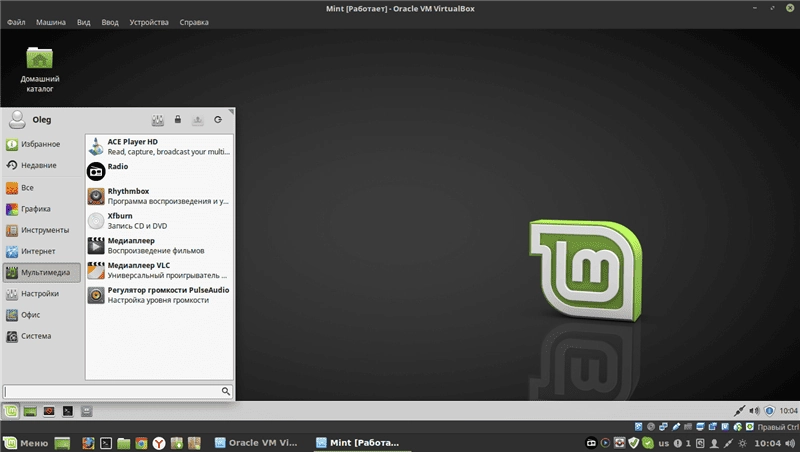The width and height of the screenshot is (800, 452).
Task: Select the Офис category
Action: click(42, 315)
